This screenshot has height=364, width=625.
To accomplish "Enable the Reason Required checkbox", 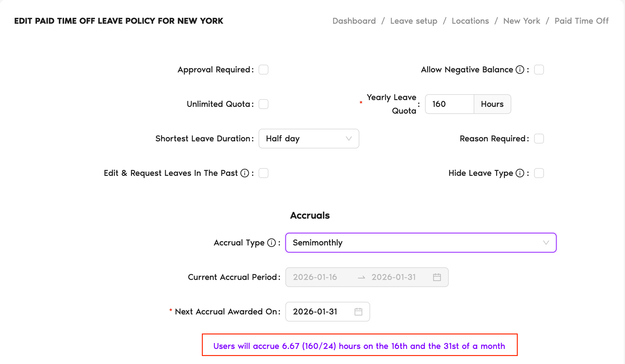I will [x=539, y=139].
